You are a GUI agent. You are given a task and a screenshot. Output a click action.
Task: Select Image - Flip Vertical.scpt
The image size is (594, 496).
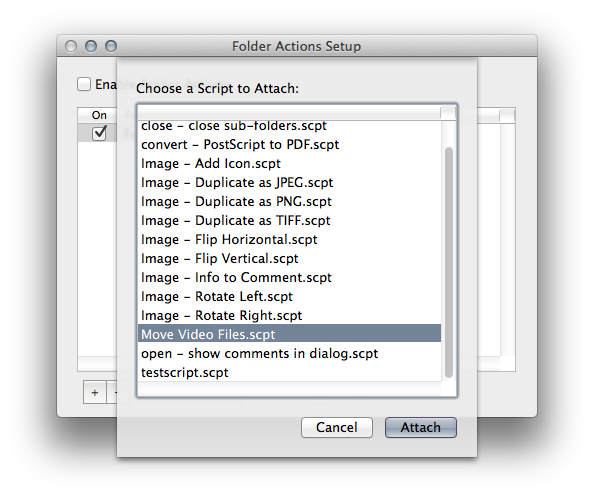[289, 258]
